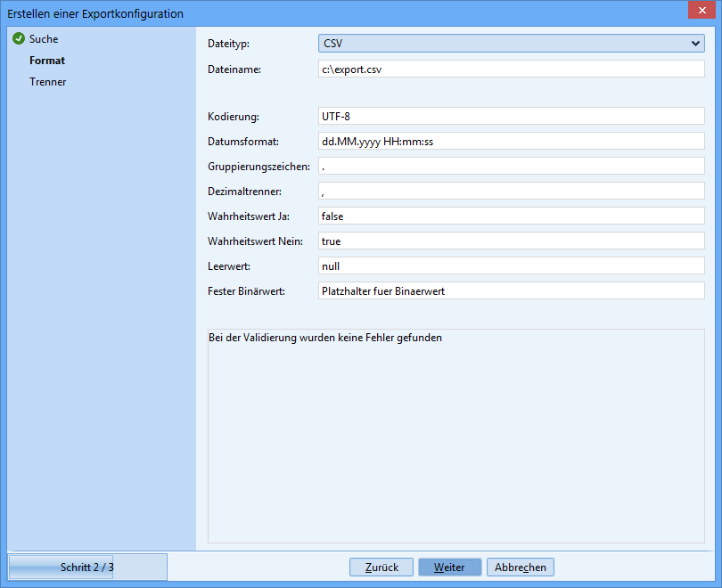Viewport: 722px width, 588px height.
Task: Focus the Kodierung UTF-8 field
Action: tap(511, 116)
